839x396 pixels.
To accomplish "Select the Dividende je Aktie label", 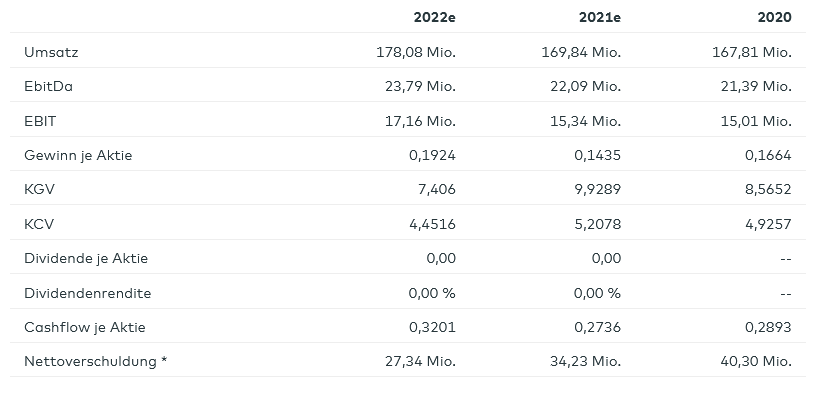I will click(86, 258).
